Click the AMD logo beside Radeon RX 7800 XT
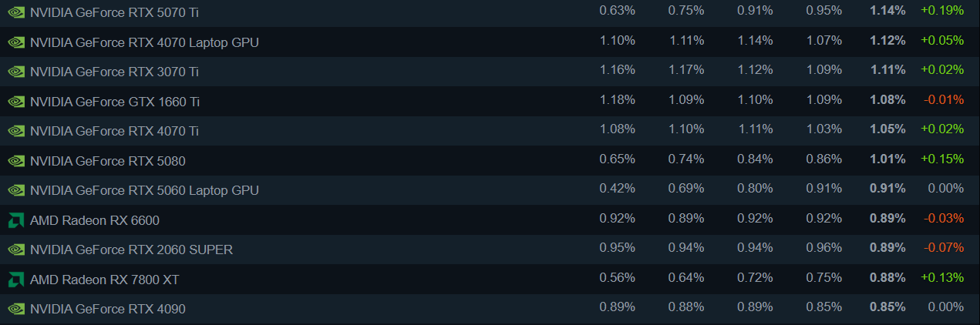The height and width of the screenshot is (325, 980). [x=15, y=280]
